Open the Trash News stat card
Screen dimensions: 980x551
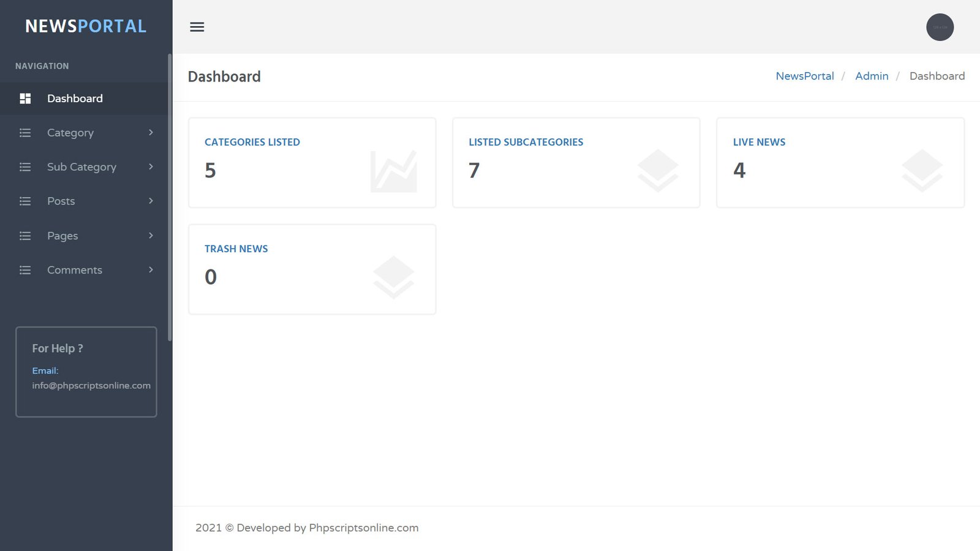(x=312, y=269)
